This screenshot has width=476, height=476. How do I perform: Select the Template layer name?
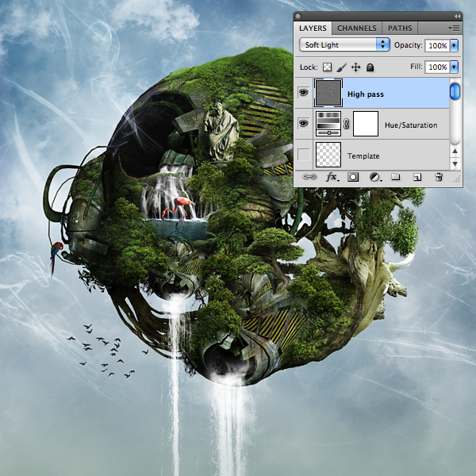363,156
